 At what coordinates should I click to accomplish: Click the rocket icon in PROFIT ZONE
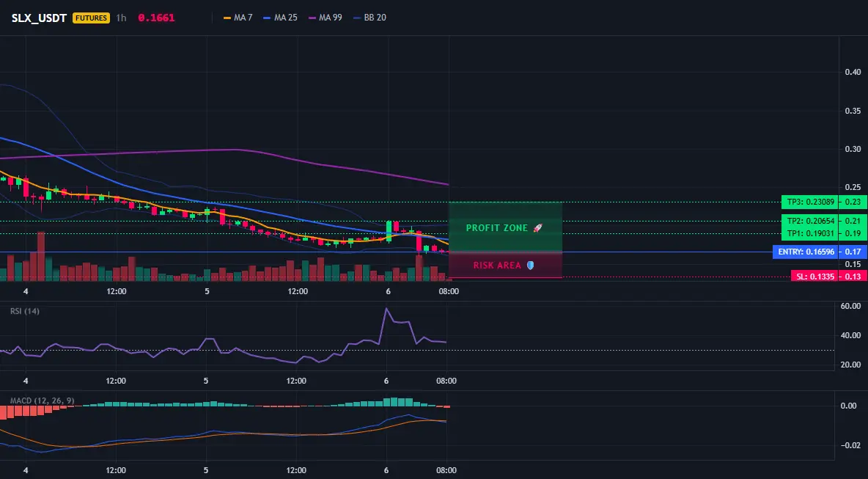pyautogui.click(x=537, y=228)
